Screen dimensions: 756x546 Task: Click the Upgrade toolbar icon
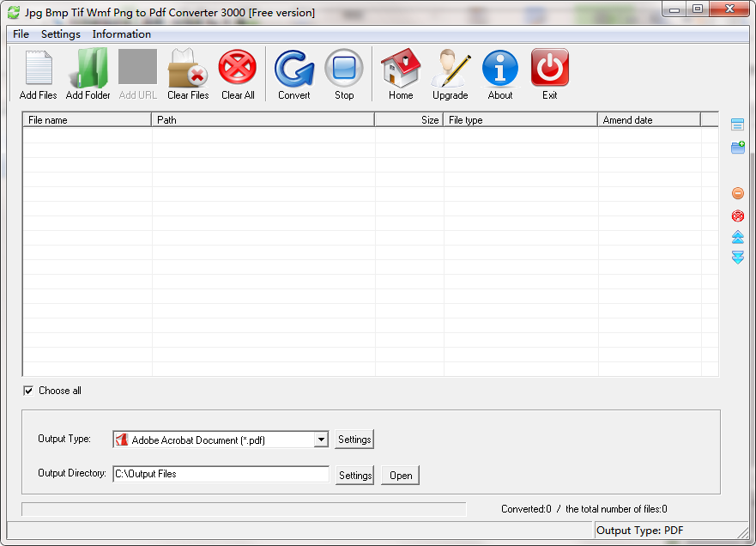(450, 69)
